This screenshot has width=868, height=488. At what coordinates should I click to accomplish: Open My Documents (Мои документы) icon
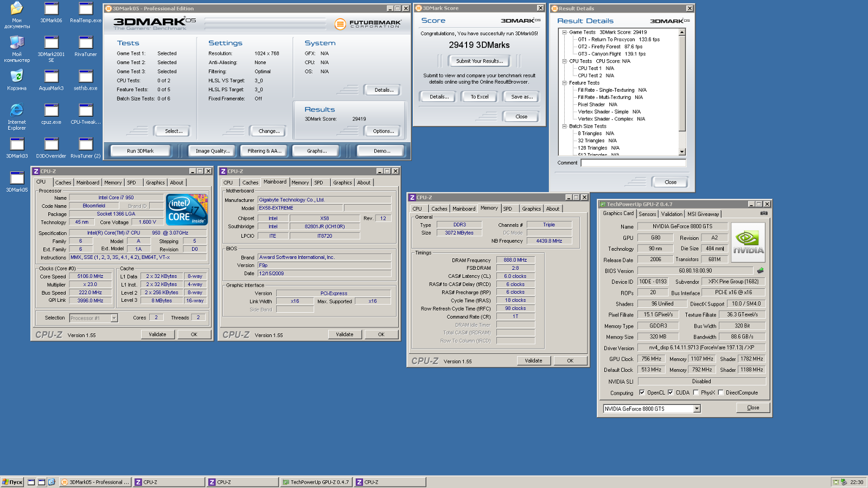(17, 15)
